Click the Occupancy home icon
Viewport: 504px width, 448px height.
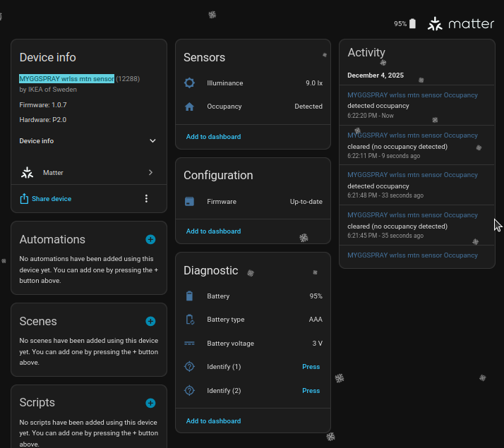[x=189, y=107]
